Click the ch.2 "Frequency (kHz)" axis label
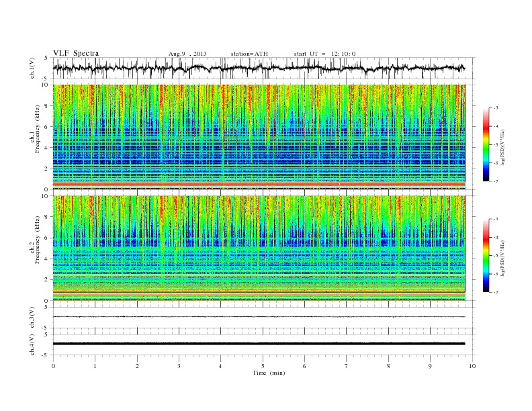 [38, 240]
